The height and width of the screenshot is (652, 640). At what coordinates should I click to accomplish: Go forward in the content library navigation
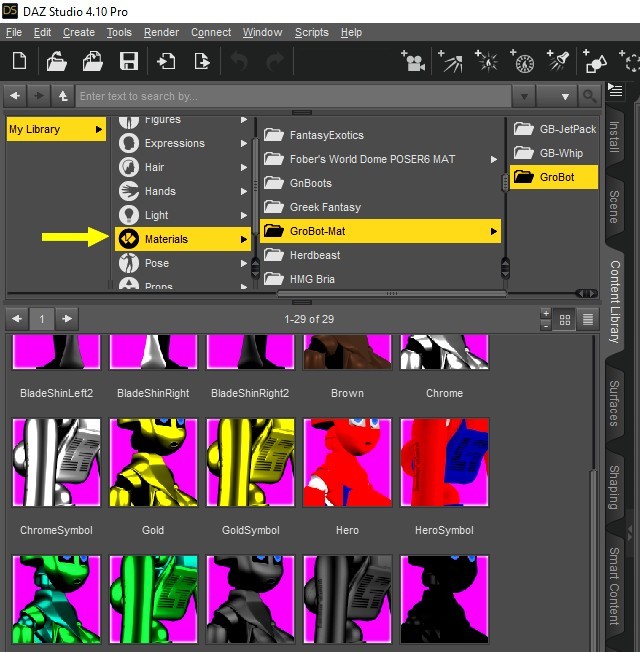39,96
